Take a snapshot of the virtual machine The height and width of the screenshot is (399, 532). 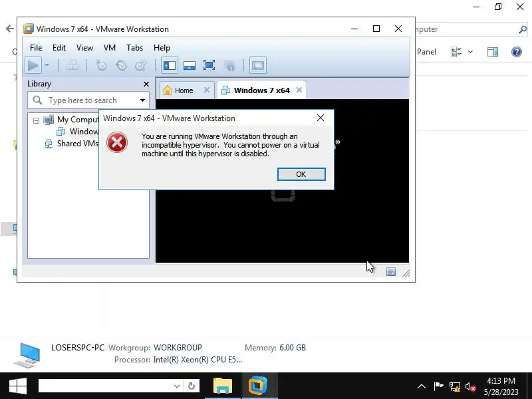(x=101, y=65)
